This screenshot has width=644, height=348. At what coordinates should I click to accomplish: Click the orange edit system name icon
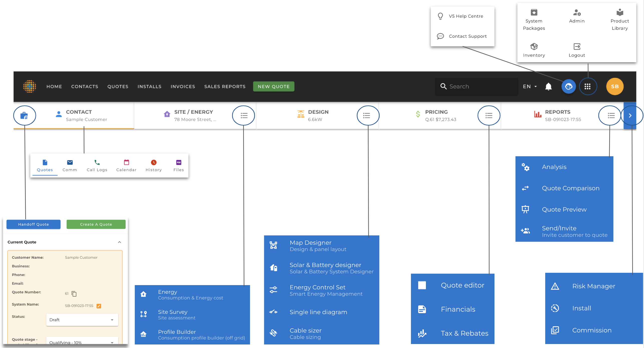pos(99,306)
